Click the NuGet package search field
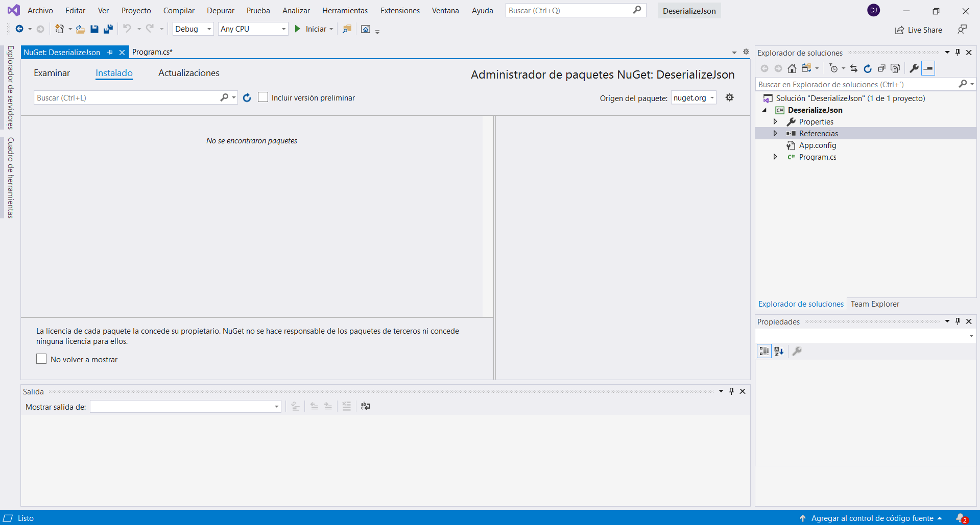 (x=128, y=97)
